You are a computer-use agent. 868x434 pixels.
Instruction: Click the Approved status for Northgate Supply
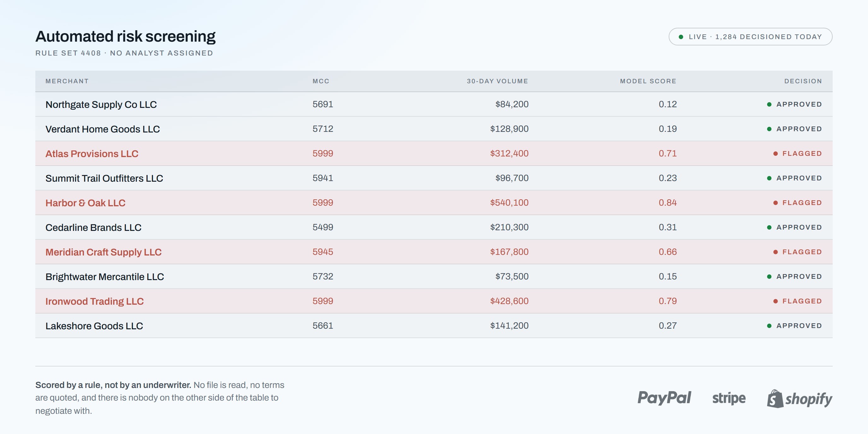point(795,104)
